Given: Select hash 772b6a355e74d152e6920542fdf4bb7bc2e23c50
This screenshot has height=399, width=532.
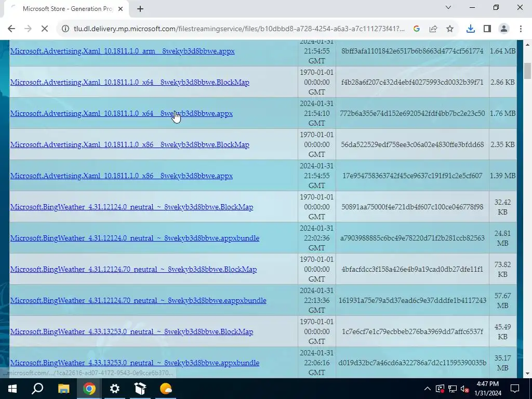Looking at the screenshot, I should [412, 113].
